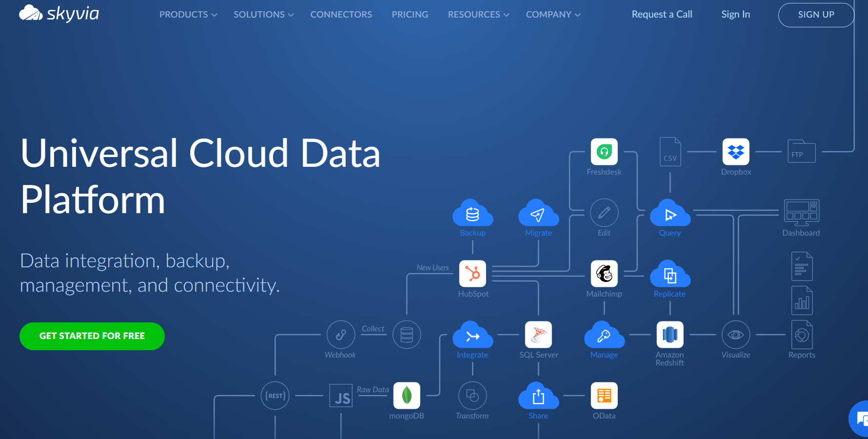Click the Transform circle icon

(x=473, y=396)
